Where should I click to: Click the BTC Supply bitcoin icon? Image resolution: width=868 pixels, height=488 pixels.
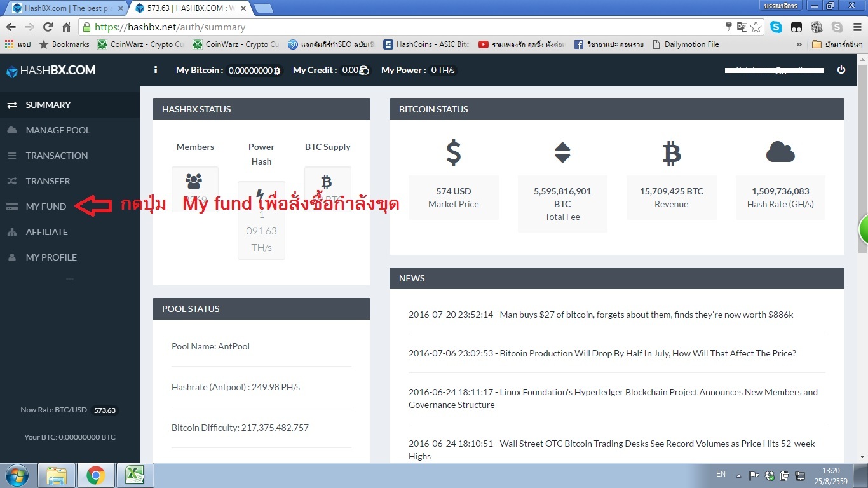[x=327, y=182]
